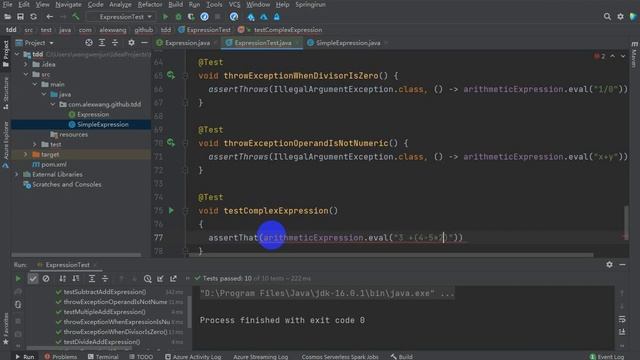This screenshot has width=640, height=360.
Task: Open Azure Activity Log tool window
Action: pos(193,356)
